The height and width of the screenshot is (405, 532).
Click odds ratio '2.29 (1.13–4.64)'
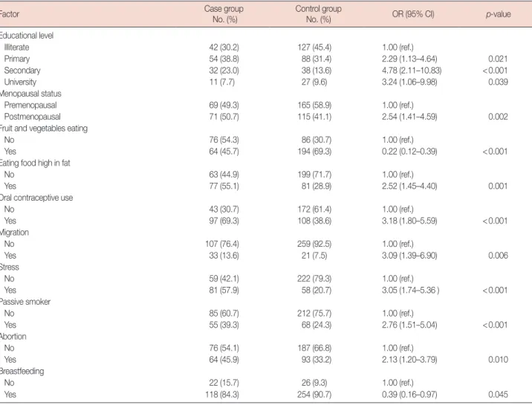click(x=409, y=59)
